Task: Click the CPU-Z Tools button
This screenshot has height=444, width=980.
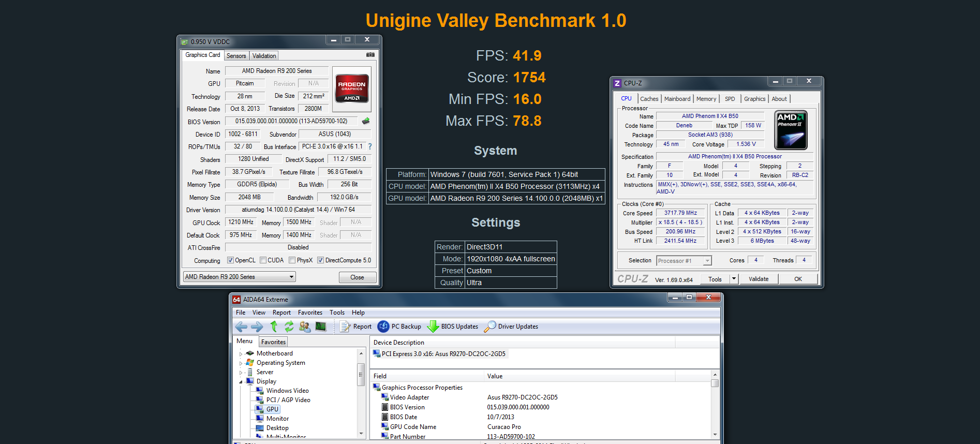Action: pyautogui.click(x=715, y=279)
